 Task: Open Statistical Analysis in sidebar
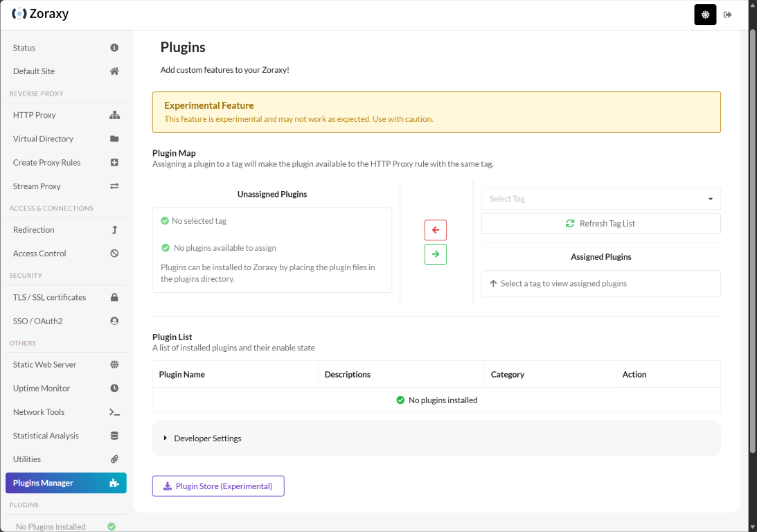click(46, 436)
